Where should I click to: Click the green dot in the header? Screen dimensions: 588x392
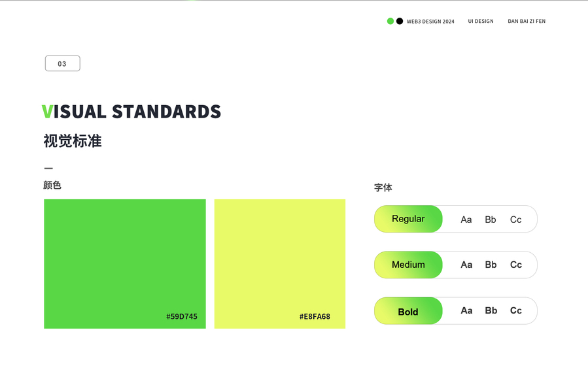[390, 22]
